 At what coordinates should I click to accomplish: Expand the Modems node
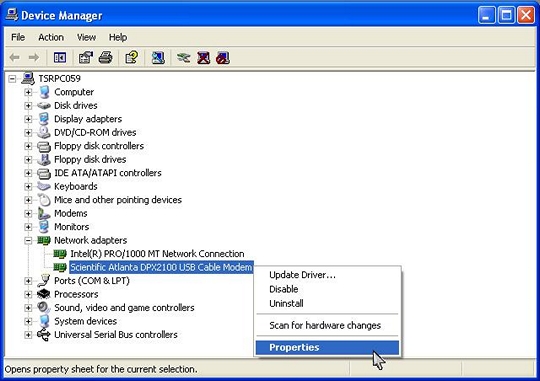click(28, 214)
